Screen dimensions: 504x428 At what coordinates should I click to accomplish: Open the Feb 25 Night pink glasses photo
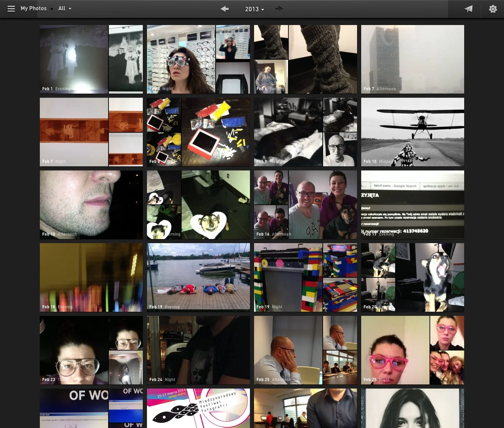[x=395, y=350]
